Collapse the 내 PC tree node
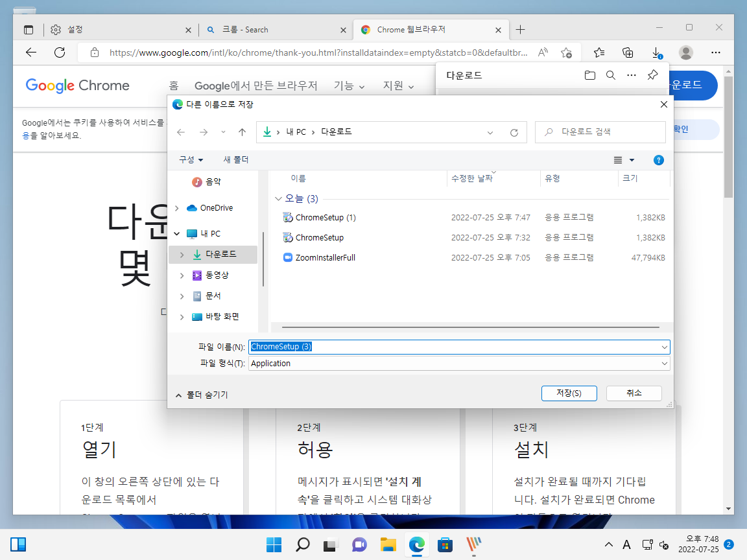Viewport: 747px width, 560px height. tap(177, 233)
